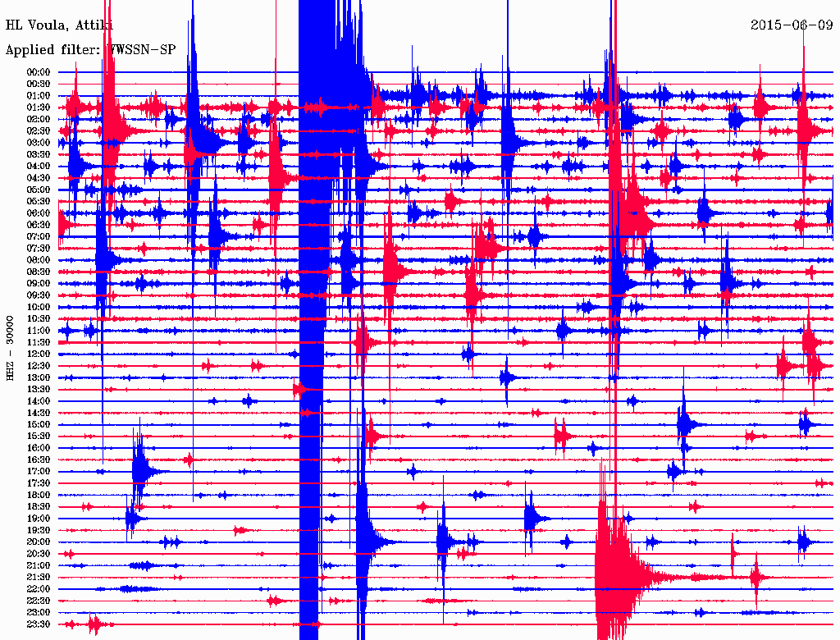Click the 19:30 time label
The image size is (840, 640).
pos(39,530)
